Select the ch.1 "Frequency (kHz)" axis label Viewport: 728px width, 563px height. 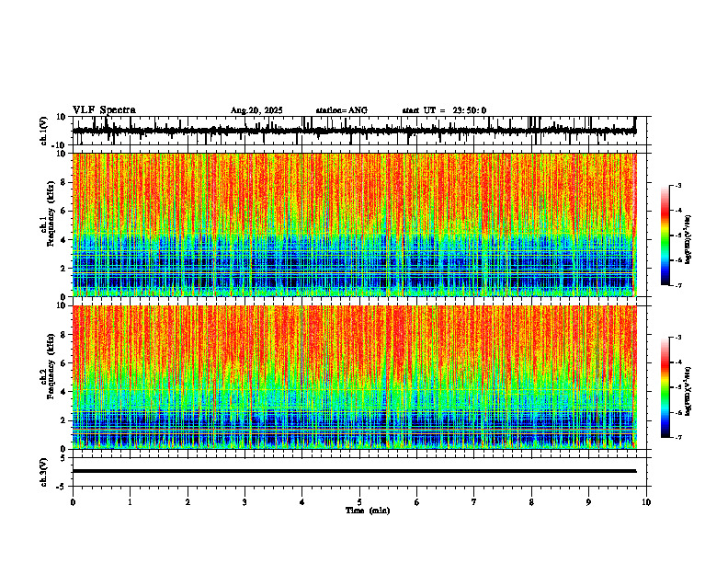[x=51, y=214]
